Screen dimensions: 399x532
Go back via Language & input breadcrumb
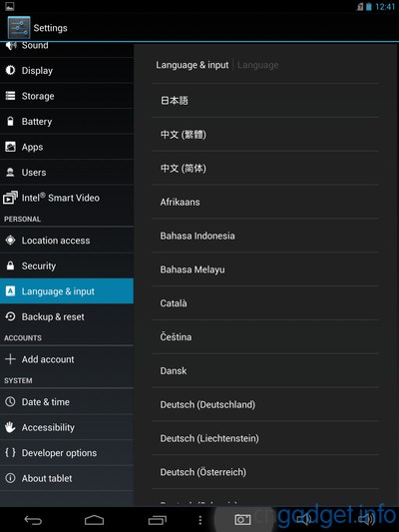pos(193,65)
